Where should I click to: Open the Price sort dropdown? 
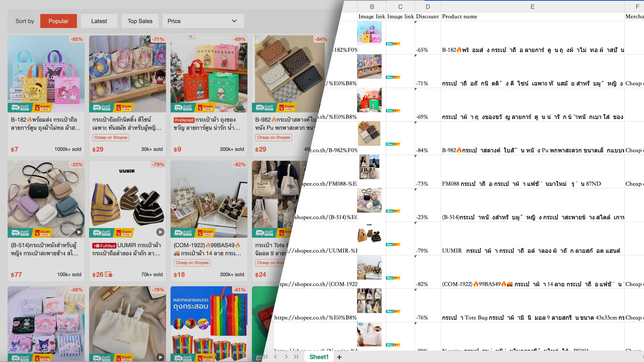coord(203,21)
